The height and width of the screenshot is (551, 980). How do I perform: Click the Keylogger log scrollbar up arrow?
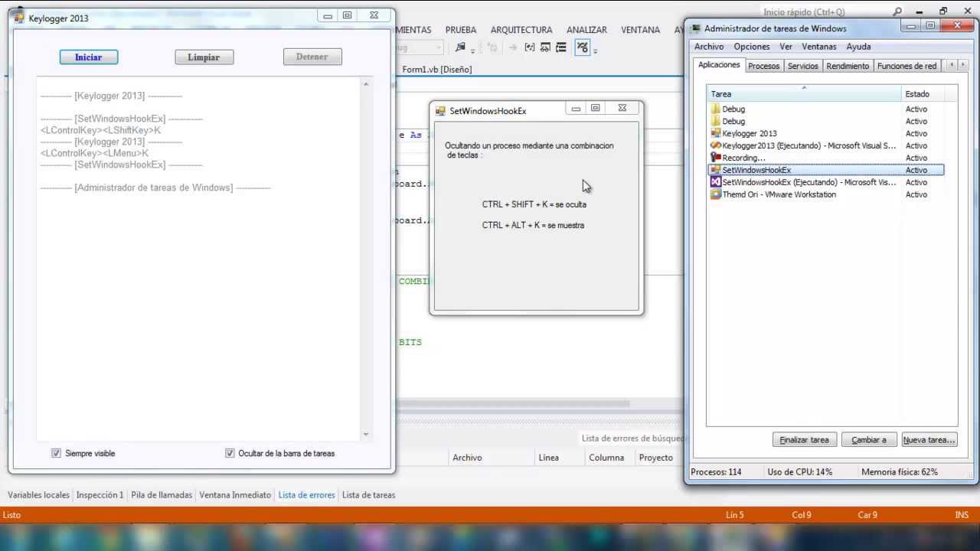(366, 83)
